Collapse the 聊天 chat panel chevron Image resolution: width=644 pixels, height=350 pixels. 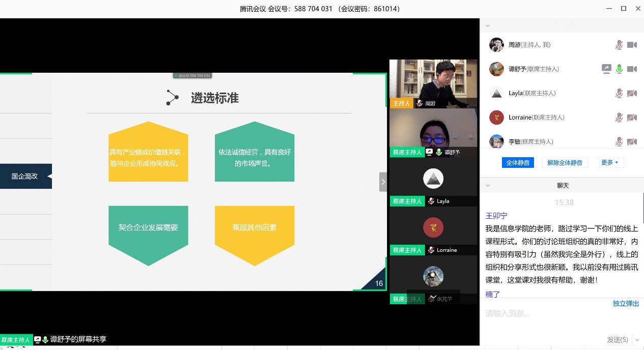pos(488,186)
